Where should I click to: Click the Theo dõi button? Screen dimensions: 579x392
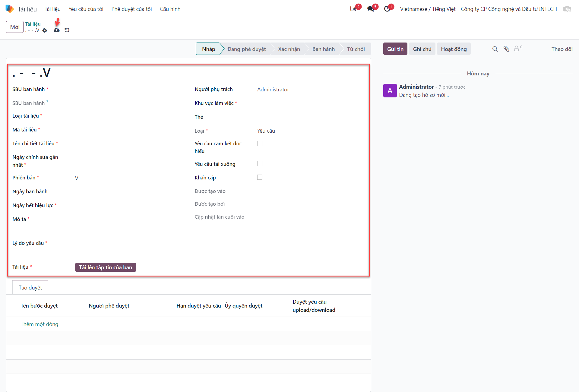click(562, 49)
